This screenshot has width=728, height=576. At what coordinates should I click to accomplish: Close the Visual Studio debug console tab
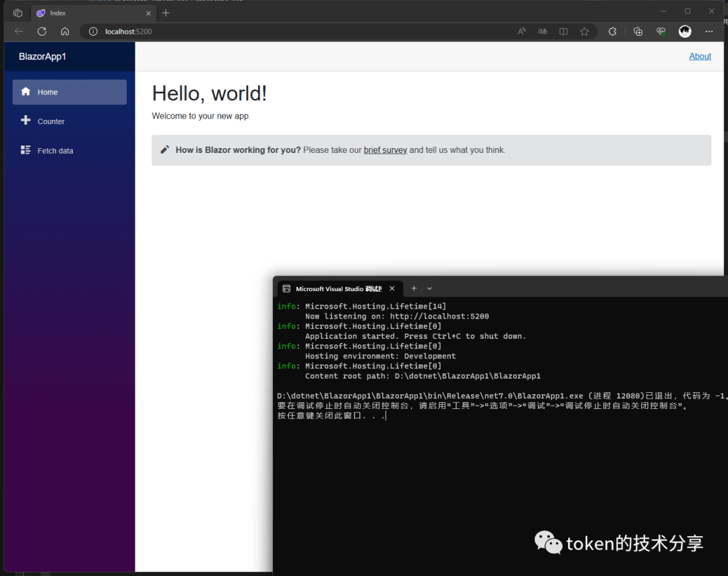coord(392,288)
